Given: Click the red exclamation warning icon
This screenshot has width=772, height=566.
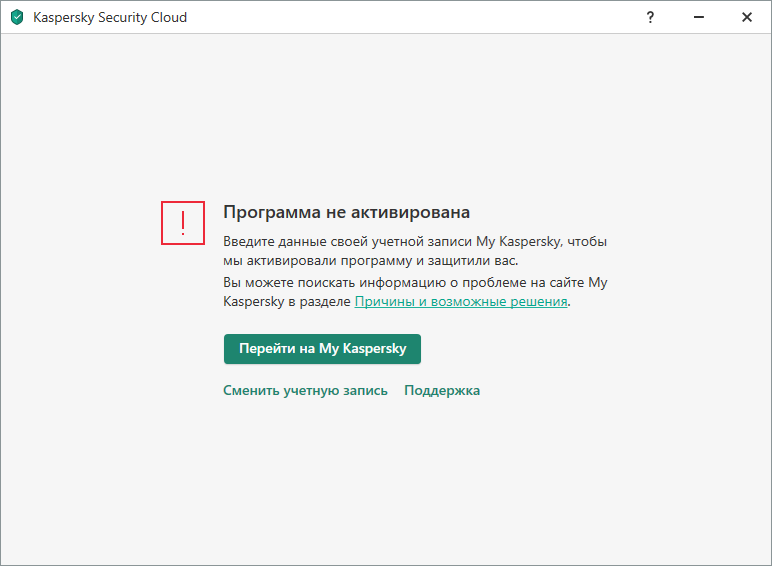Looking at the screenshot, I should pos(183,222).
